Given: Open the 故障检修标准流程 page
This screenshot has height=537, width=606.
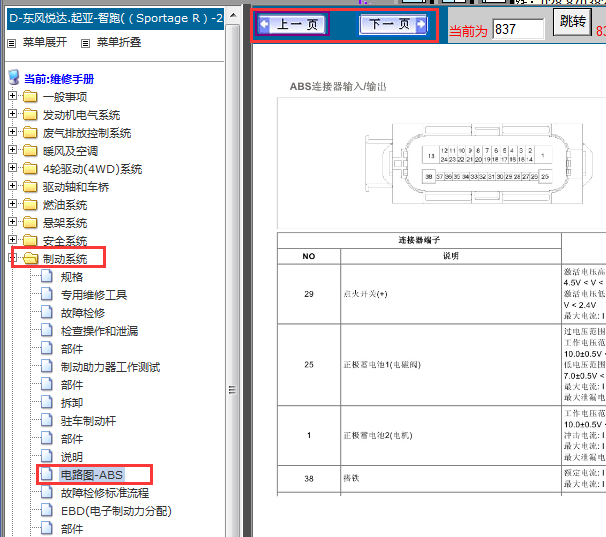Looking at the screenshot, I should 105,493.
